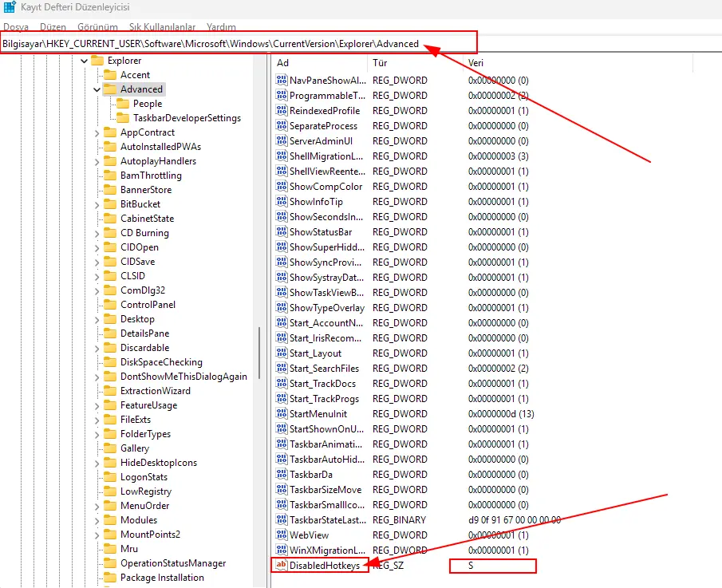The height and width of the screenshot is (588, 722).
Task: Click the Registry Editor app icon in title bar
Action: click(10, 7)
